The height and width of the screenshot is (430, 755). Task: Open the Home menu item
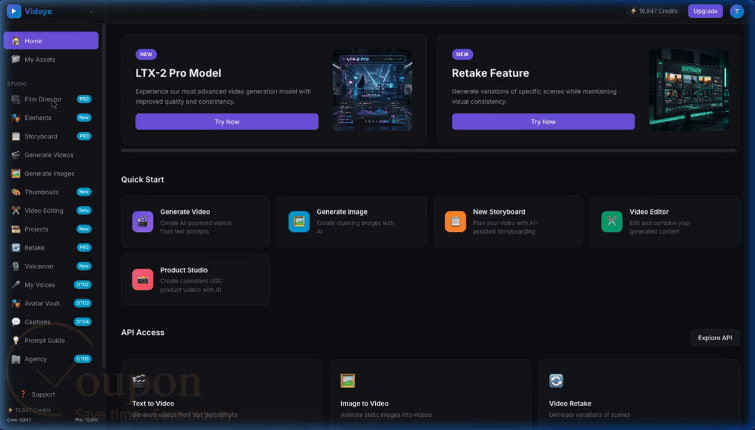click(x=51, y=41)
